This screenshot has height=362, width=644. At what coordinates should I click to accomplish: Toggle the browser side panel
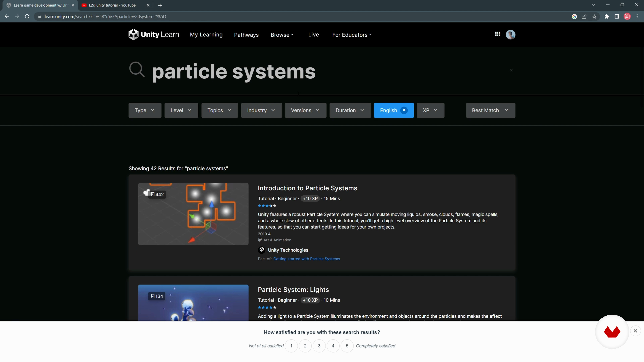pyautogui.click(x=617, y=16)
